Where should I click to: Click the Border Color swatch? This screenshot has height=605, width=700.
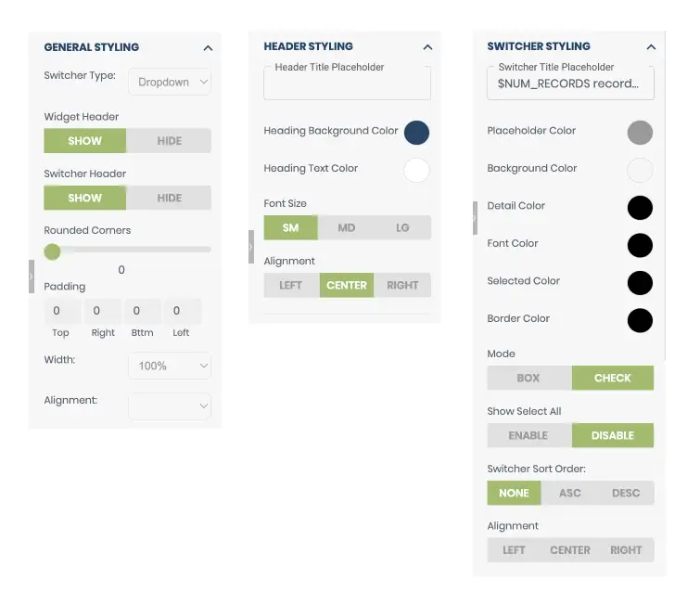click(x=640, y=320)
